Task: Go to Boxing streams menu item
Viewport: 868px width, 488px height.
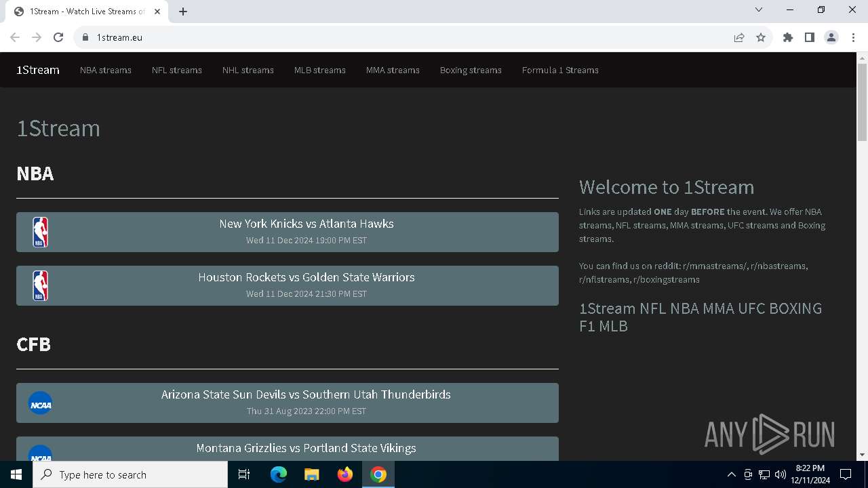Action: click(x=471, y=70)
